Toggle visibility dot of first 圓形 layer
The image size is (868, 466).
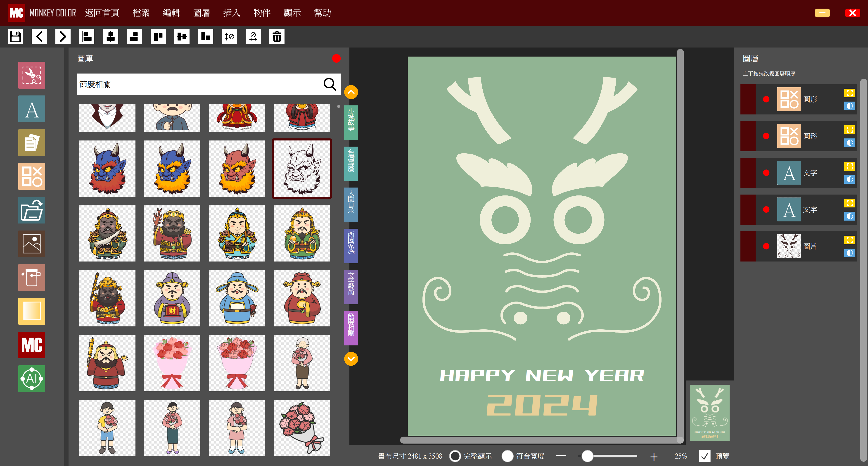click(x=766, y=99)
